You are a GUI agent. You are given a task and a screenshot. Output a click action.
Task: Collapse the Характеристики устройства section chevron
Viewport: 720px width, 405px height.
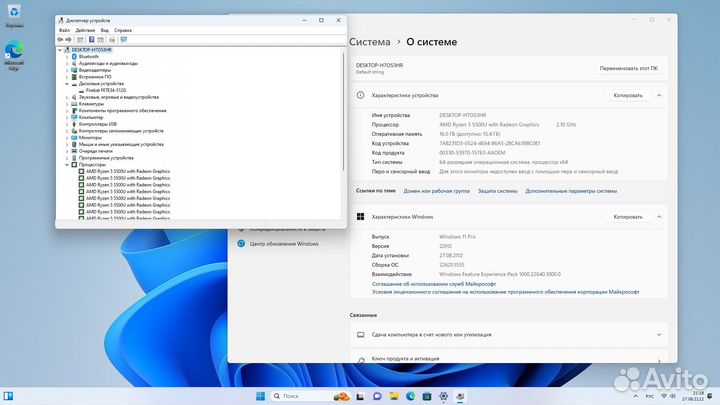click(659, 96)
